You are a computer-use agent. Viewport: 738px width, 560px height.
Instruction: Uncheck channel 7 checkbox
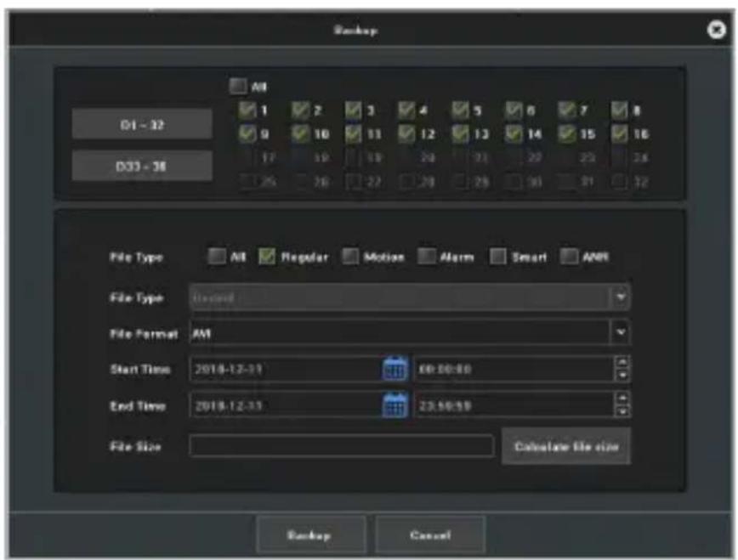click(566, 110)
